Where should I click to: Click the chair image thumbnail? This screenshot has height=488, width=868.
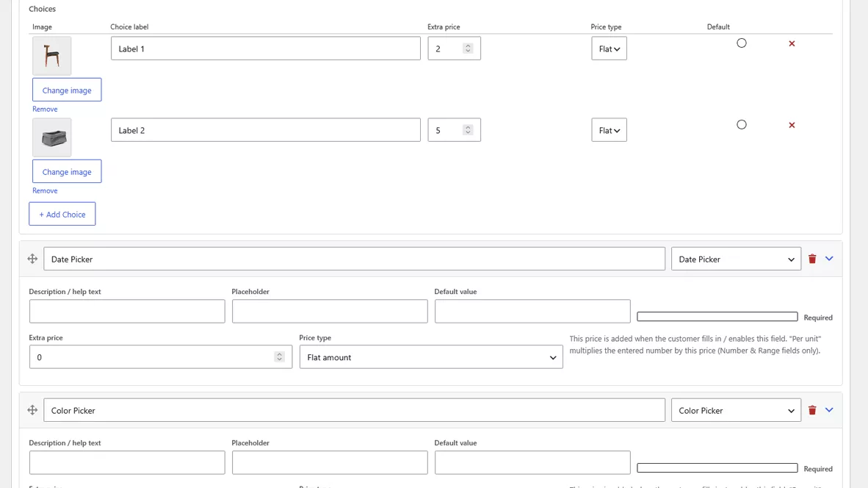tap(51, 56)
